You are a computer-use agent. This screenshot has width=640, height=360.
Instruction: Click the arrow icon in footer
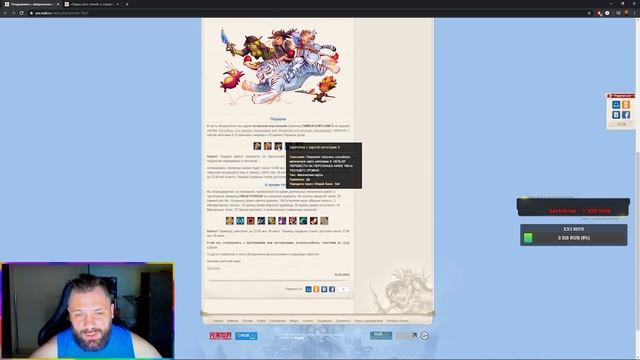coord(414,336)
